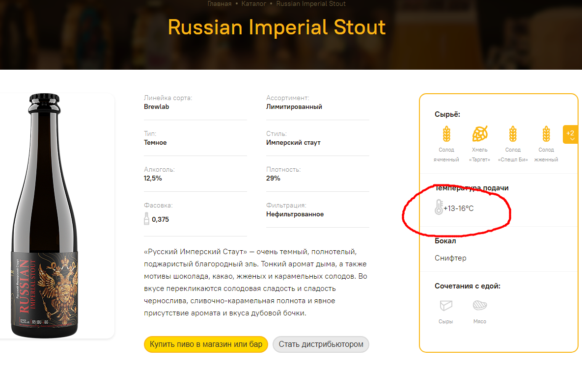The image size is (582, 392).
Task: Click the meat 'Мясо' pairing icon
Action: [479, 305]
